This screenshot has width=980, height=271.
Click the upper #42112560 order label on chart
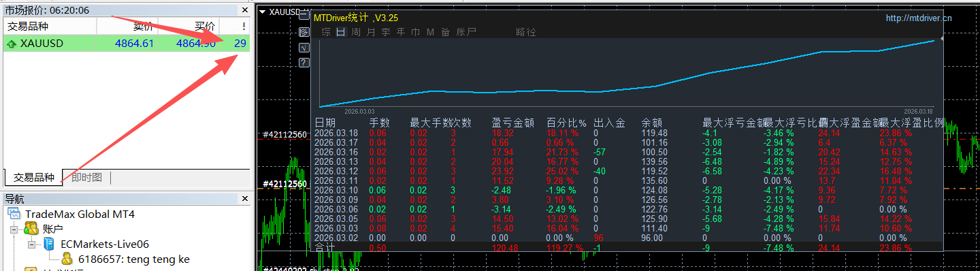point(285,134)
